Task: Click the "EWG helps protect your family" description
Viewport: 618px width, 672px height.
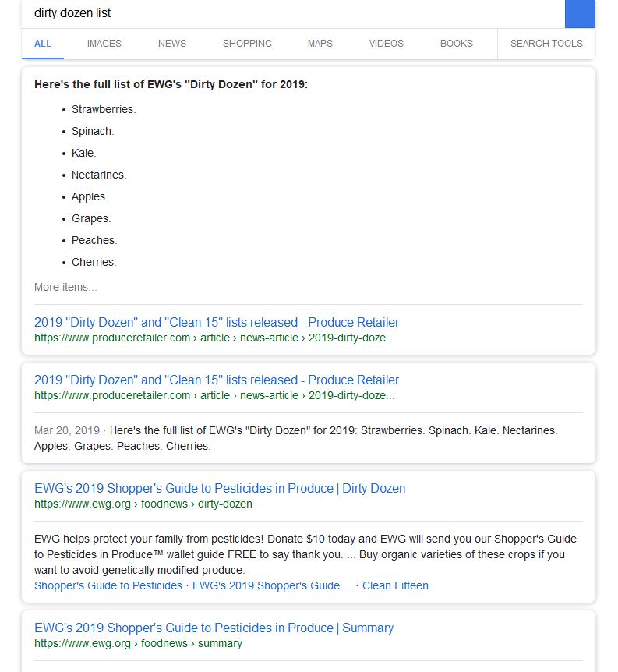Action: pyautogui.click(x=305, y=554)
